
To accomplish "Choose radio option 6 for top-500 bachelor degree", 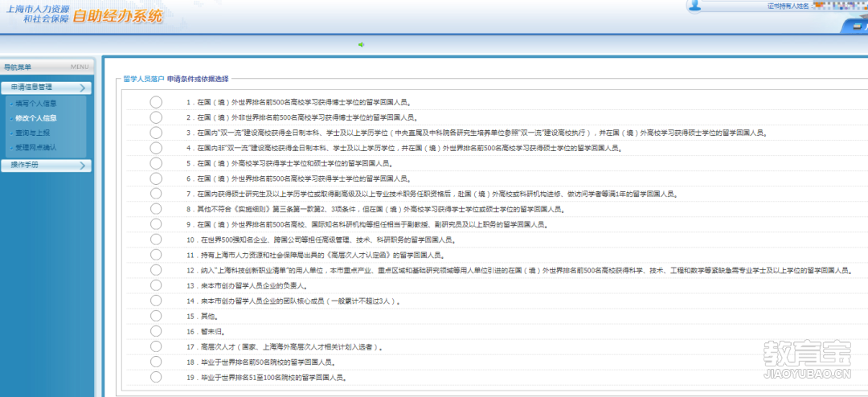I will [x=156, y=178].
